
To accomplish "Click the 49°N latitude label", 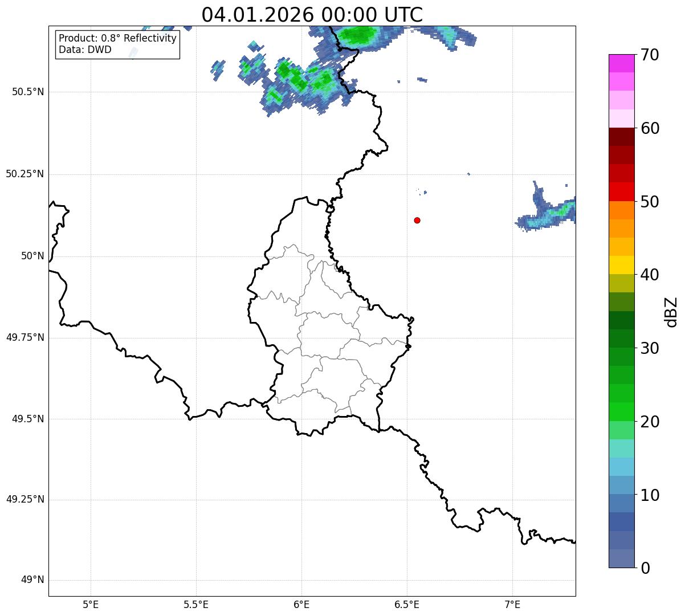I will pos(32,580).
